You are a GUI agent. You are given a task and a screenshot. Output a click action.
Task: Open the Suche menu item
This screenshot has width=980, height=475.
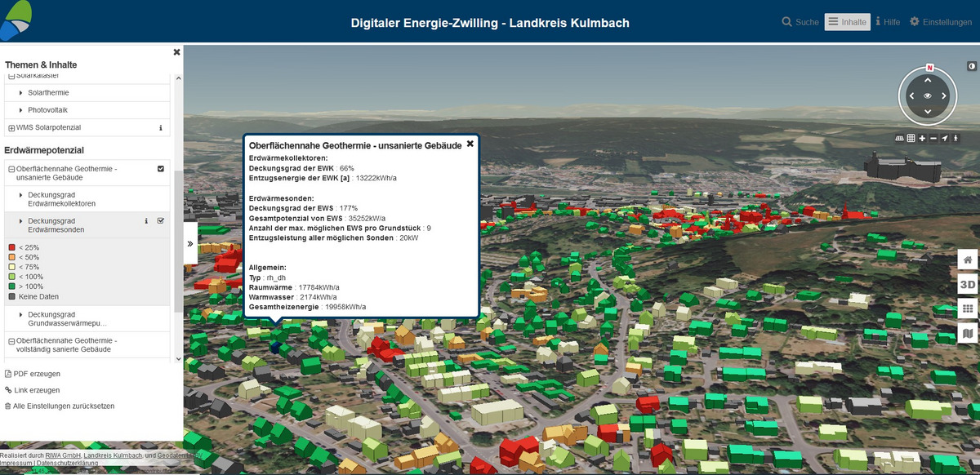(x=800, y=22)
